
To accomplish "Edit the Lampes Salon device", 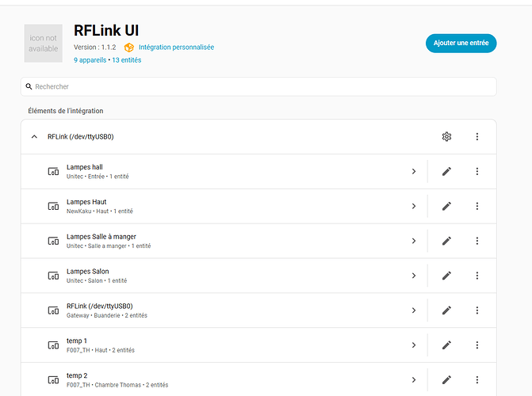I will (446, 276).
